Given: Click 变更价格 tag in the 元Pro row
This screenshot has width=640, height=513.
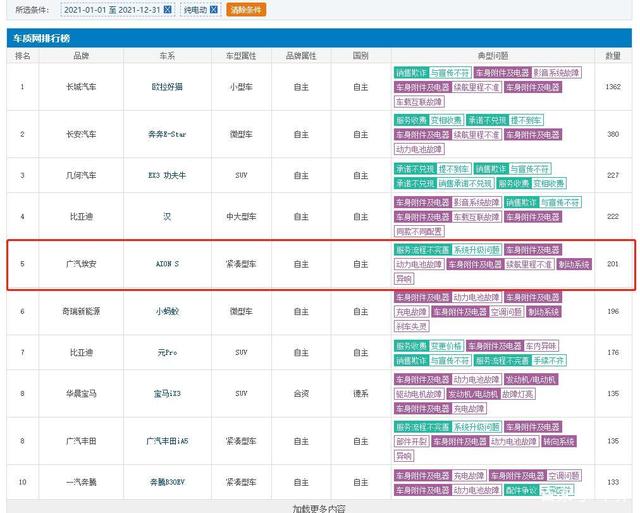Looking at the screenshot, I should pyautogui.click(x=447, y=346).
